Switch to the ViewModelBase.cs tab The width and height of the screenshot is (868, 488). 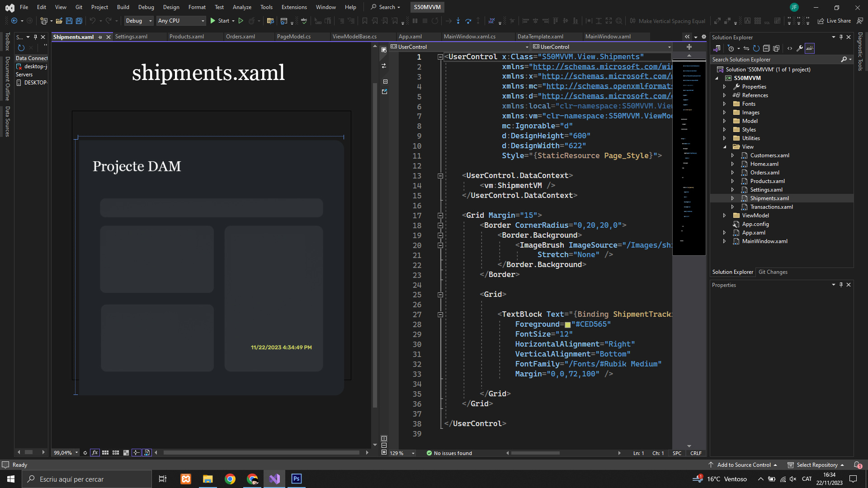pyautogui.click(x=354, y=37)
